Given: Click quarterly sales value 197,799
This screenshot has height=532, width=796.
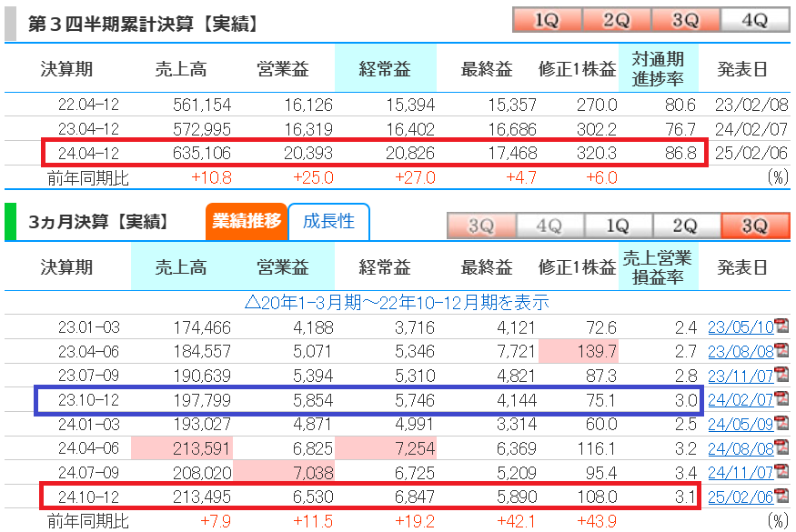Looking at the screenshot, I should pos(202,400).
